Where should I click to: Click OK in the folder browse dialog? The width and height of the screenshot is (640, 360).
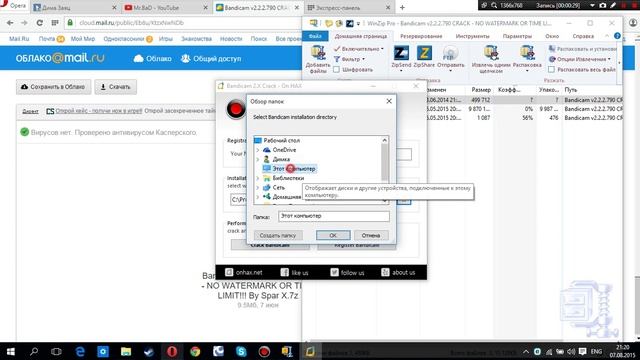tap(333, 236)
